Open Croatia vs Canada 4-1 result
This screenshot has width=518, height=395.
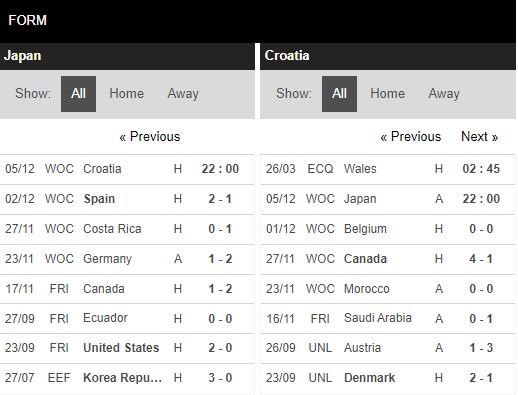coord(388,259)
